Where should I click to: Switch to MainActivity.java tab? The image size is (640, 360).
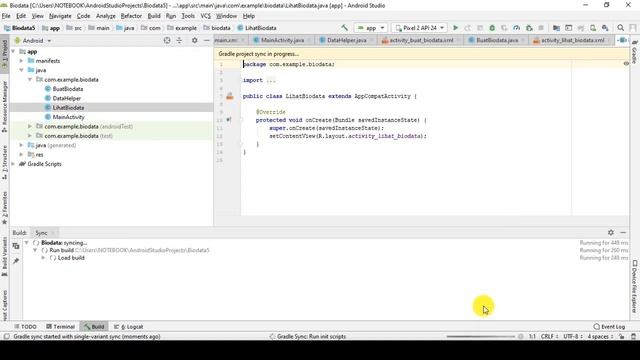pos(282,40)
